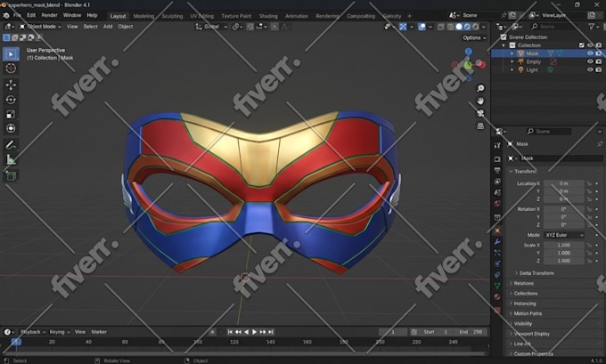Open the Global transform orientation dropdown
606x364 pixels.
(x=211, y=27)
